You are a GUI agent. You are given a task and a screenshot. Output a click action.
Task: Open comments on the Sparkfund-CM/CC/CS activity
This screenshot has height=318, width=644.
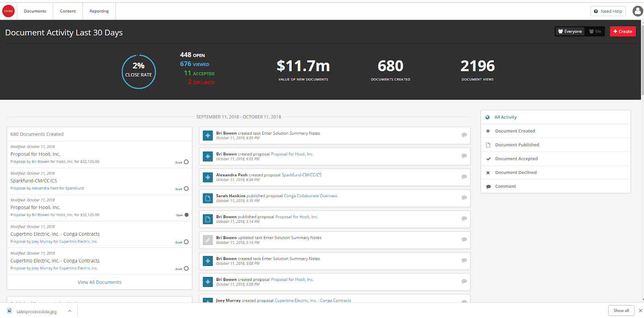[x=464, y=177]
